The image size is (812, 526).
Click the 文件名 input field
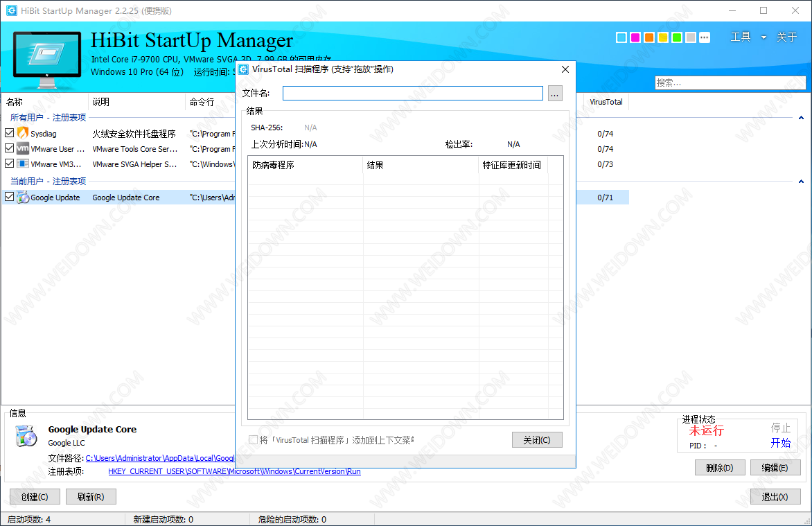tap(413, 94)
